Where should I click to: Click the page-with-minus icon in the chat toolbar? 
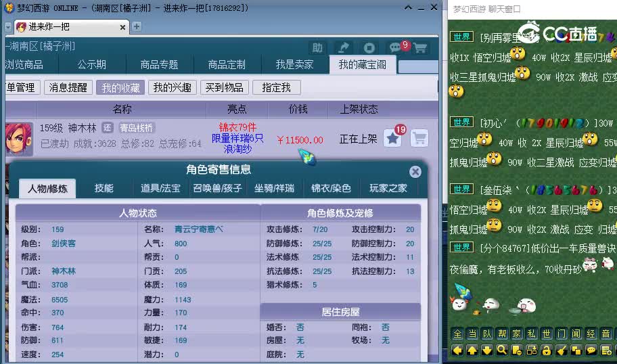(x=517, y=350)
